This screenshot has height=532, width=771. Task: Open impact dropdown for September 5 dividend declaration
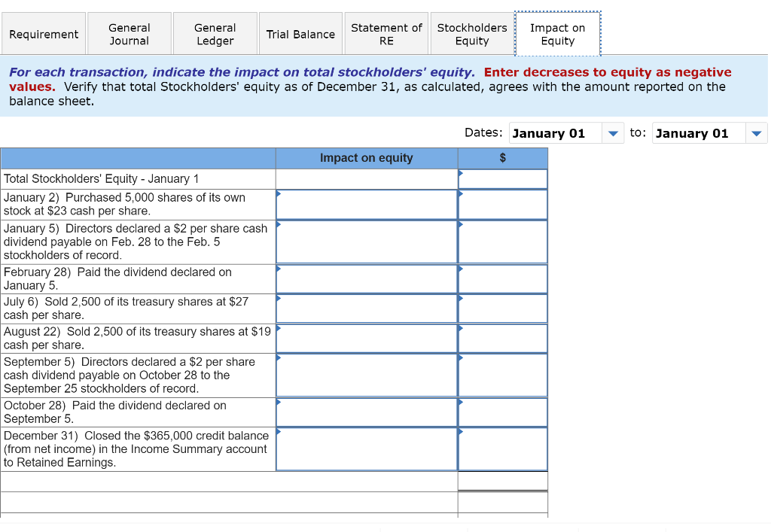pyautogui.click(x=367, y=375)
